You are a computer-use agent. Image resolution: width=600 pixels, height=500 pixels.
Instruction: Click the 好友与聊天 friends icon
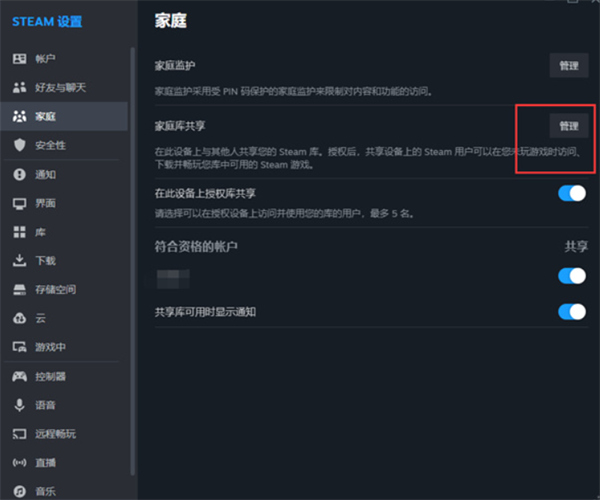pos(20,88)
